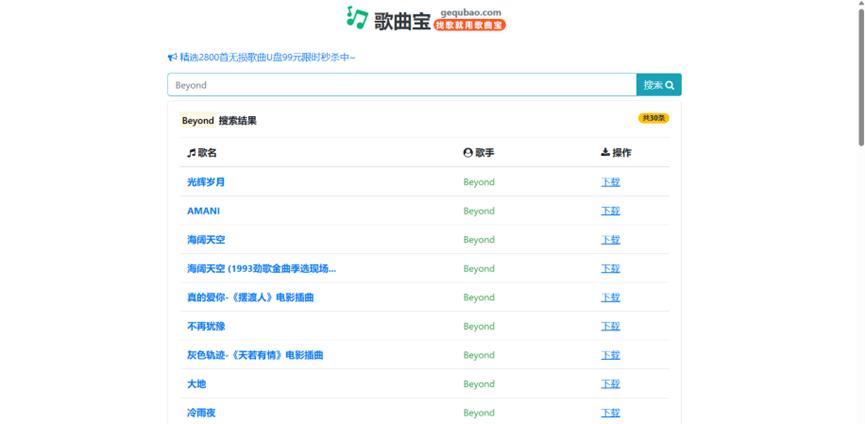
Task: Open song AMANI
Action: 203,211
